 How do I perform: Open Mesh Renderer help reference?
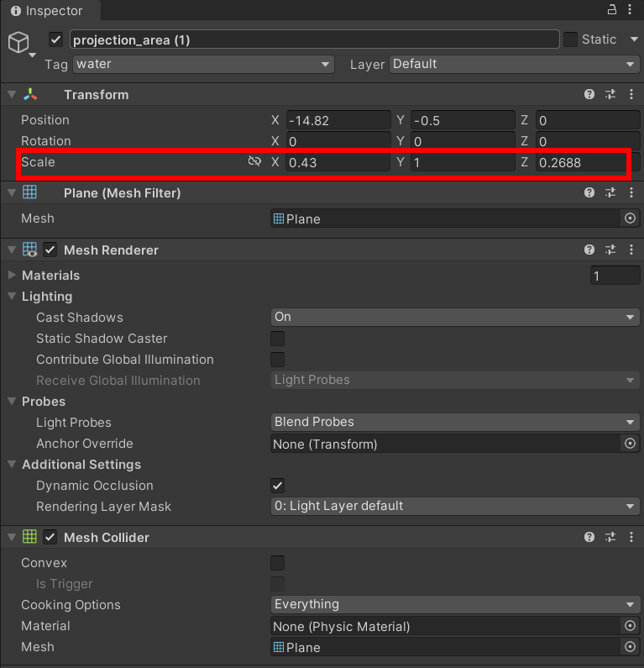[589, 250]
